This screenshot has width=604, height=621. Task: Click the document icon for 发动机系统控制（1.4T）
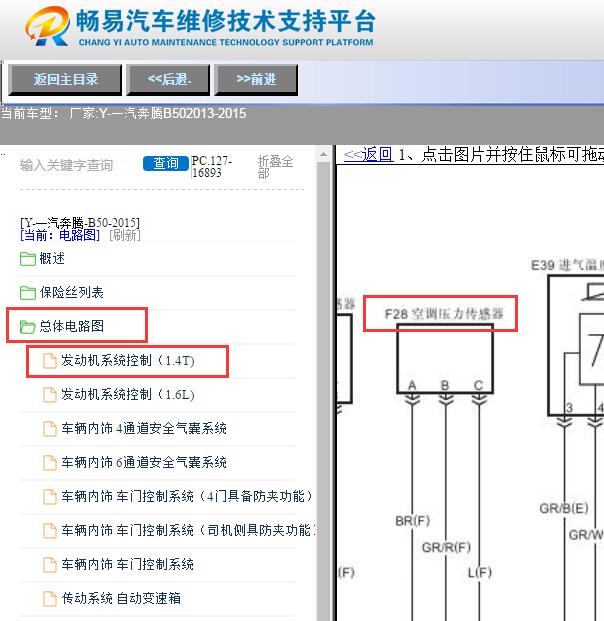coord(50,361)
